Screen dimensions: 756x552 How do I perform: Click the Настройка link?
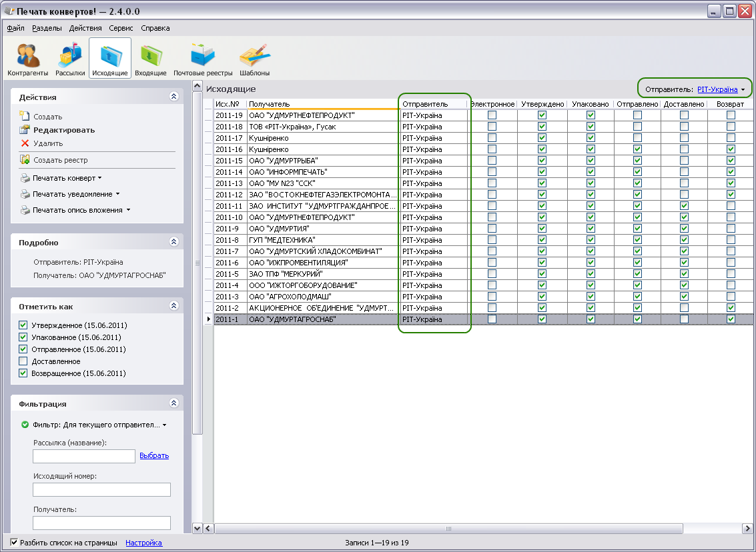[x=143, y=543]
